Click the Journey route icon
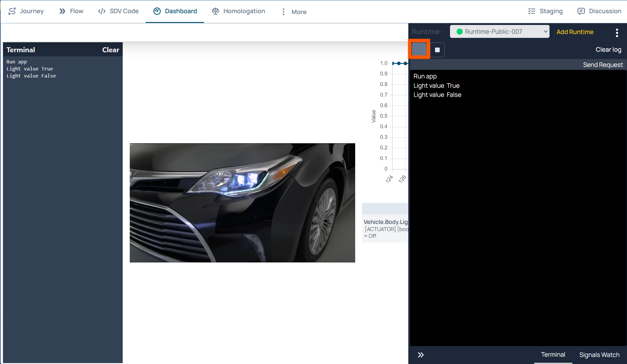This screenshot has height=364, width=627. pos(12,11)
